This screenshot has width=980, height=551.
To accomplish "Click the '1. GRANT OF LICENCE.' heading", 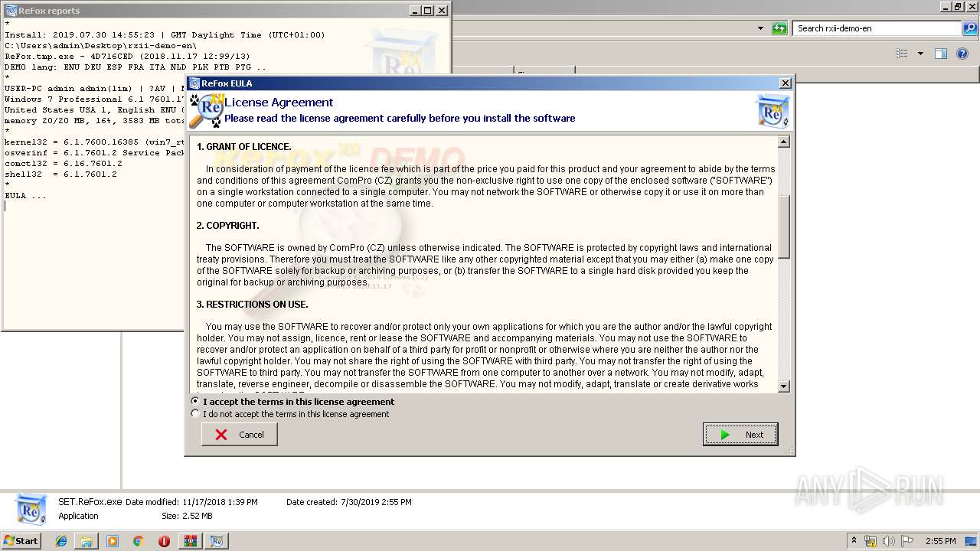I will 244,146.
